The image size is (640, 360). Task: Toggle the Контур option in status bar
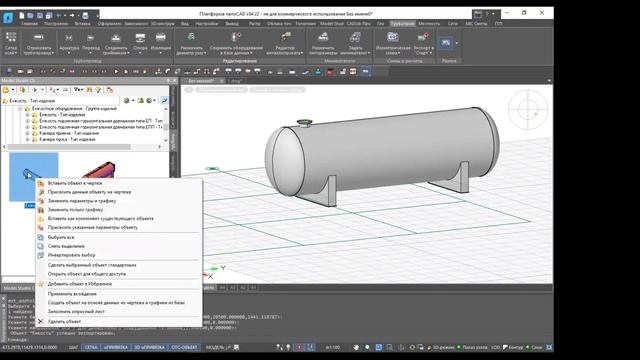[x=513, y=347]
